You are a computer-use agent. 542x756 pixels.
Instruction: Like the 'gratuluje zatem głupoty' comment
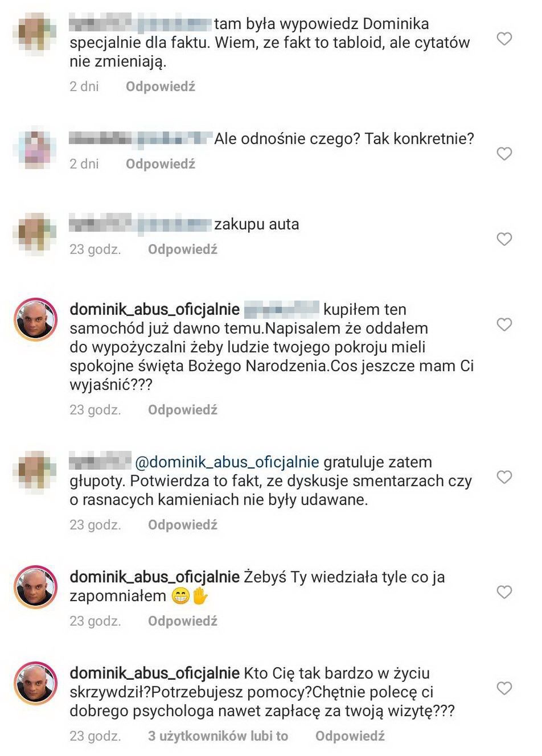point(504,477)
